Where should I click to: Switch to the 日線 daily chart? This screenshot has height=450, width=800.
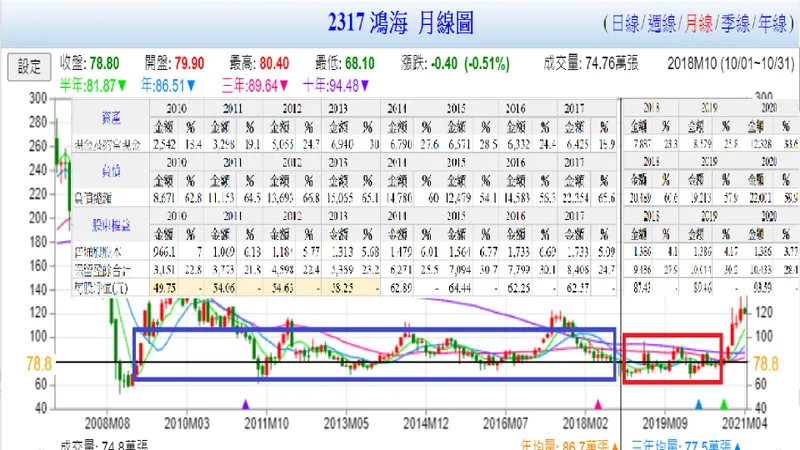click(625, 23)
